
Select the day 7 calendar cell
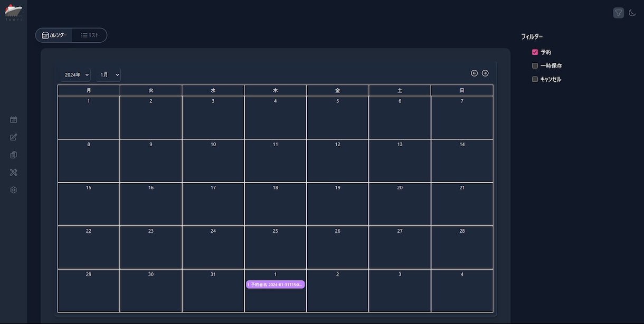(x=462, y=118)
